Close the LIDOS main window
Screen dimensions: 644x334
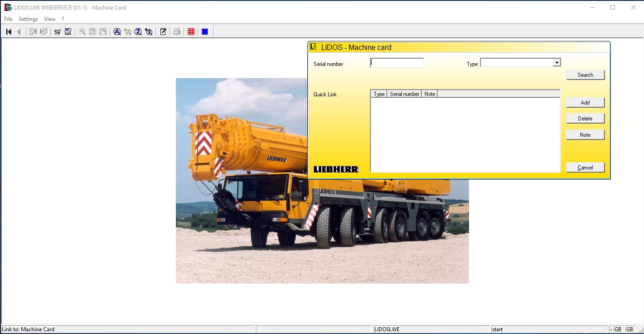click(634, 7)
